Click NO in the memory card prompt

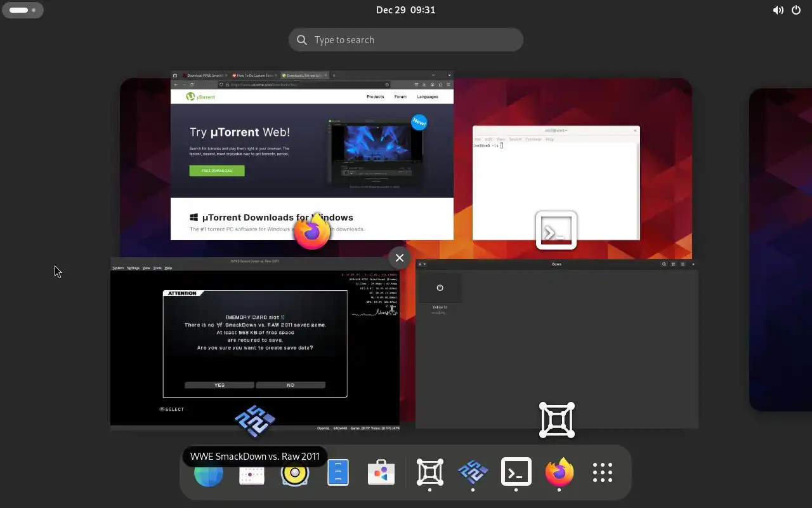[291, 385]
